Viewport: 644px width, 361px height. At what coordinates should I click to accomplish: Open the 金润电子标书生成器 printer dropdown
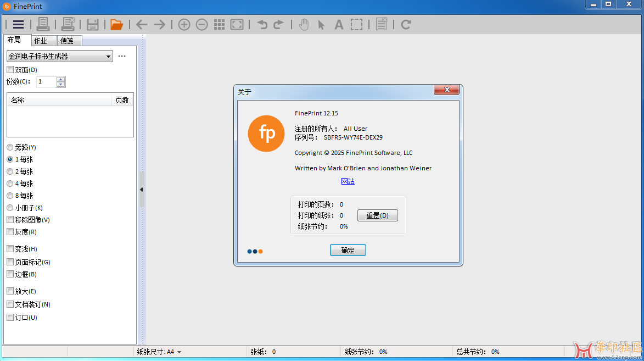tap(59, 57)
